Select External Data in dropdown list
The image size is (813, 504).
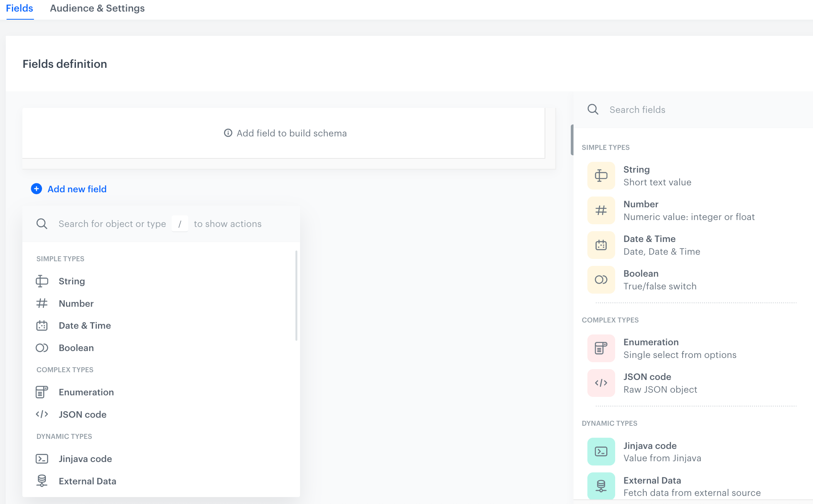[87, 481]
